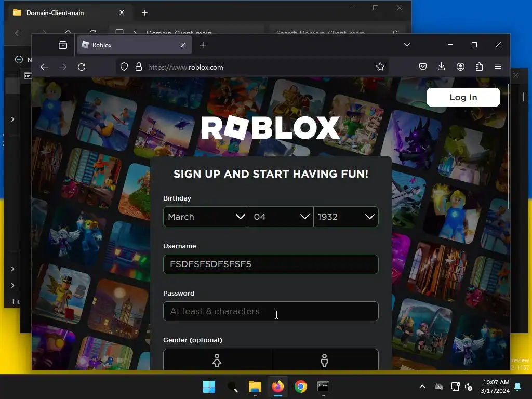
Task: Click the Password field
Action: coord(271,311)
